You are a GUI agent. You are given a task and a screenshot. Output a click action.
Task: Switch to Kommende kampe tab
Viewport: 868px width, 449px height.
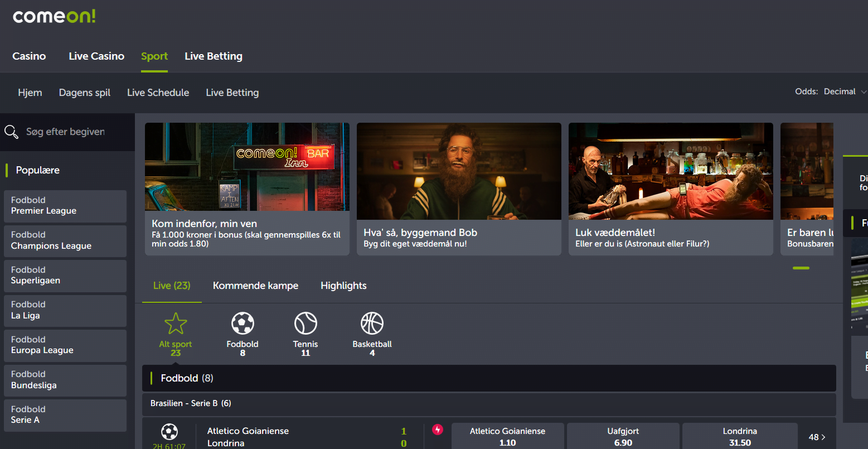[256, 286]
